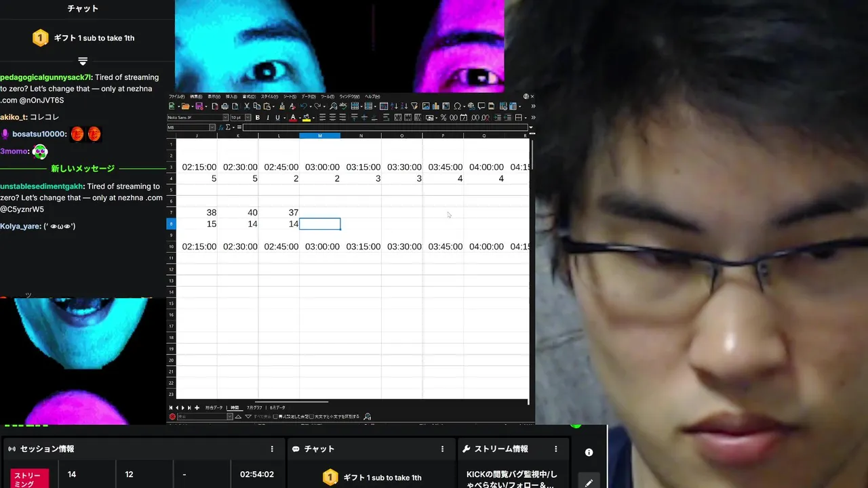Click the Sort ascending icon
Viewport: 868px width, 488px height.
pyautogui.click(x=394, y=106)
